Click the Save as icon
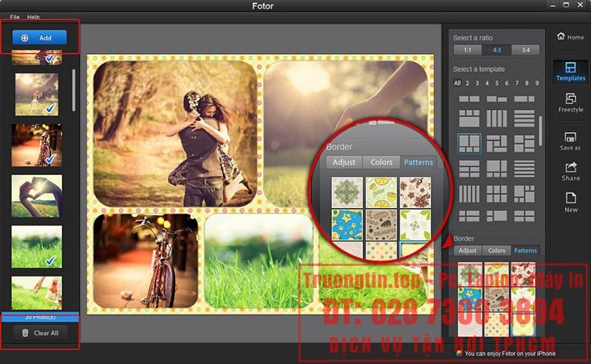Viewport: 591px width, 364px height. click(570, 141)
